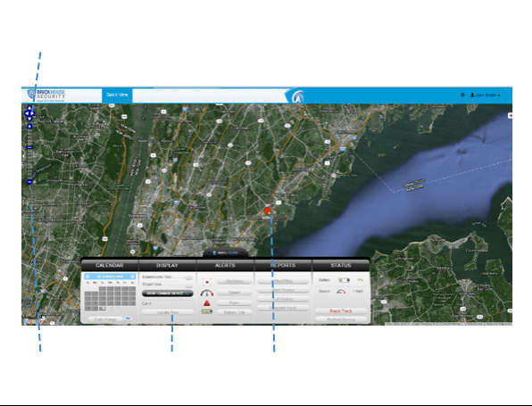Click the Rapid Track button
532x406 pixels.
(x=341, y=311)
